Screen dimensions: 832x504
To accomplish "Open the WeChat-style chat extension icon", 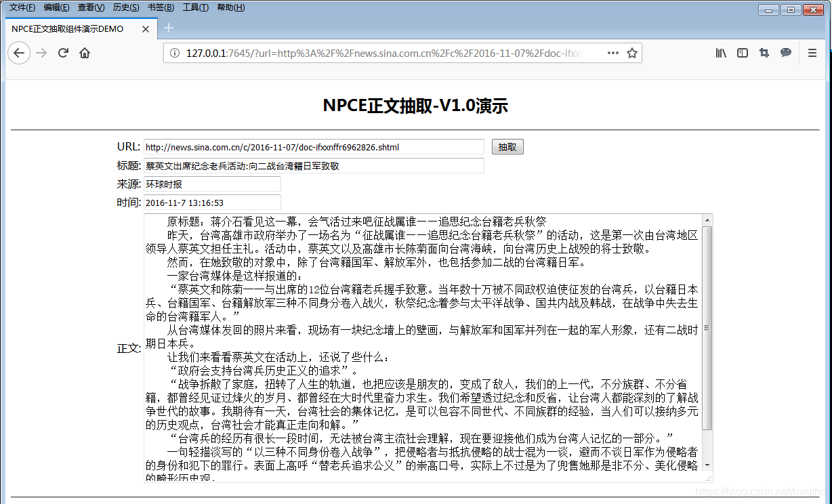I will 785,52.
